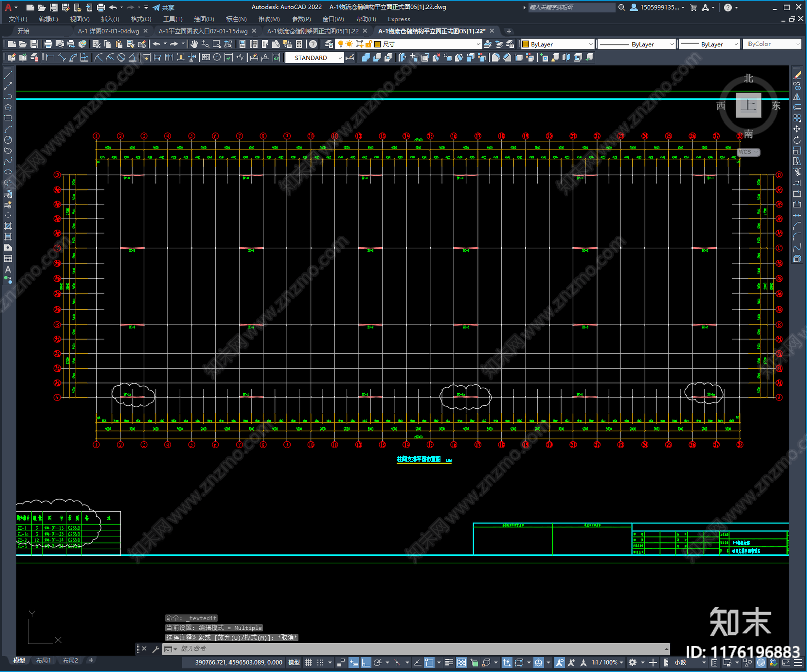Select the Arc Length dimension tool
Viewport: 807px width, 672px height.
click(73, 57)
